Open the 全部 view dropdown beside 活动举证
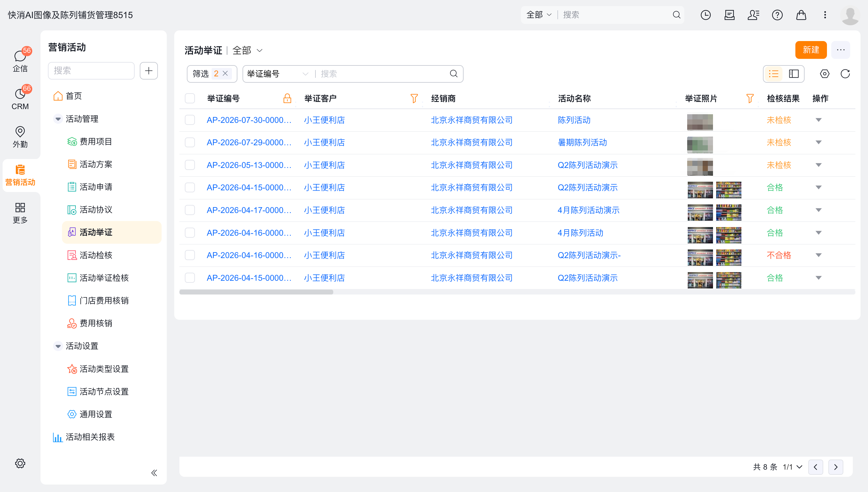 point(248,50)
